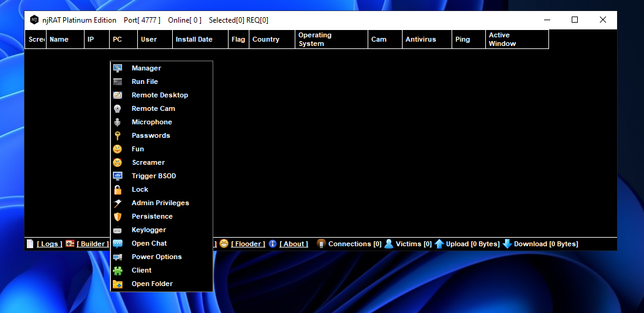Click the Flooder grinning face icon
Screen dimensions: 644x313
click(x=224, y=244)
